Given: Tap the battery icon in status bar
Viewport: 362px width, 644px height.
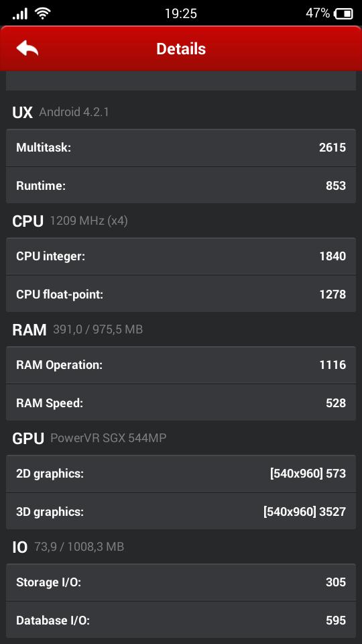Looking at the screenshot, I should click(x=344, y=14).
